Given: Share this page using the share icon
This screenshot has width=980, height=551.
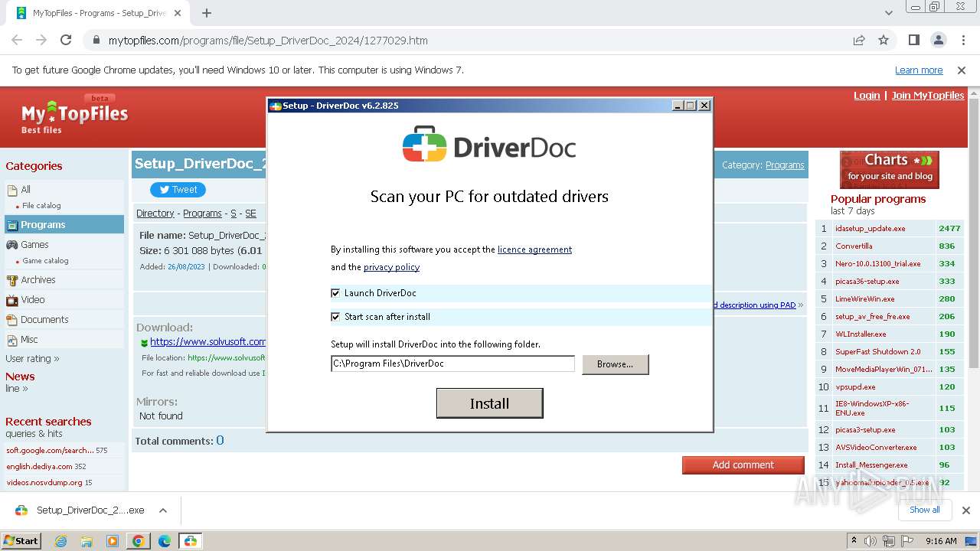Looking at the screenshot, I should point(859,40).
